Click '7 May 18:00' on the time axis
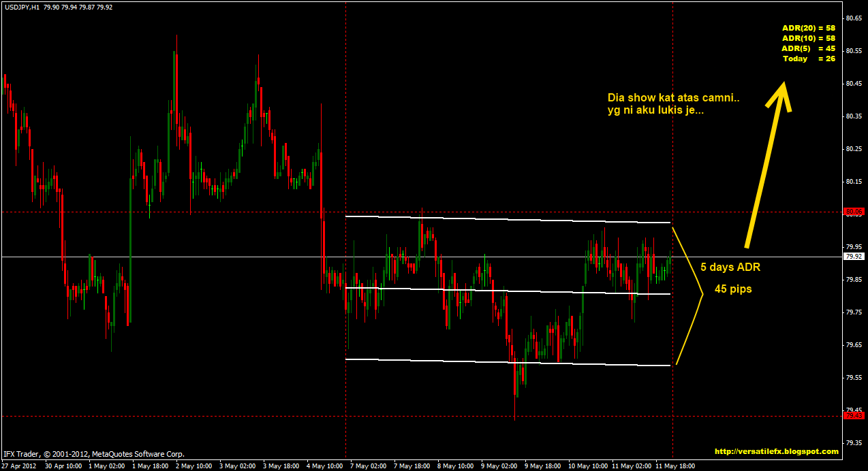This screenshot has width=868, height=471. pyautogui.click(x=412, y=466)
